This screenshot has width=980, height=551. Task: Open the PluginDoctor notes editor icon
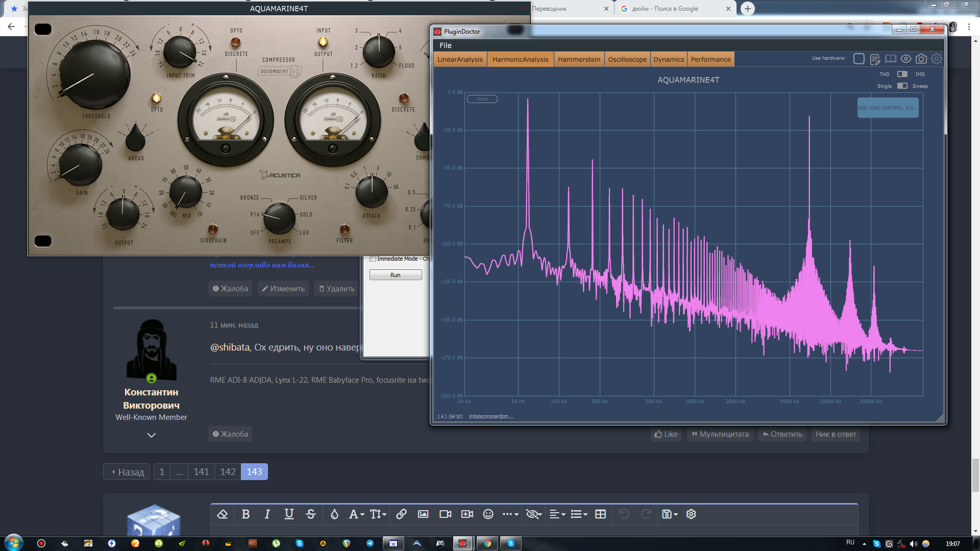pos(875,59)
